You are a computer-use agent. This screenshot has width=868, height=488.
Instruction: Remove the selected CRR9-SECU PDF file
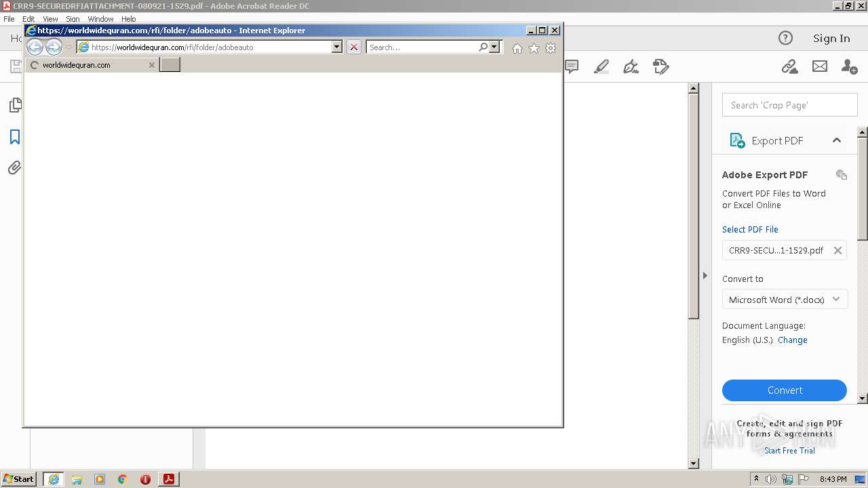click(837, 250)
